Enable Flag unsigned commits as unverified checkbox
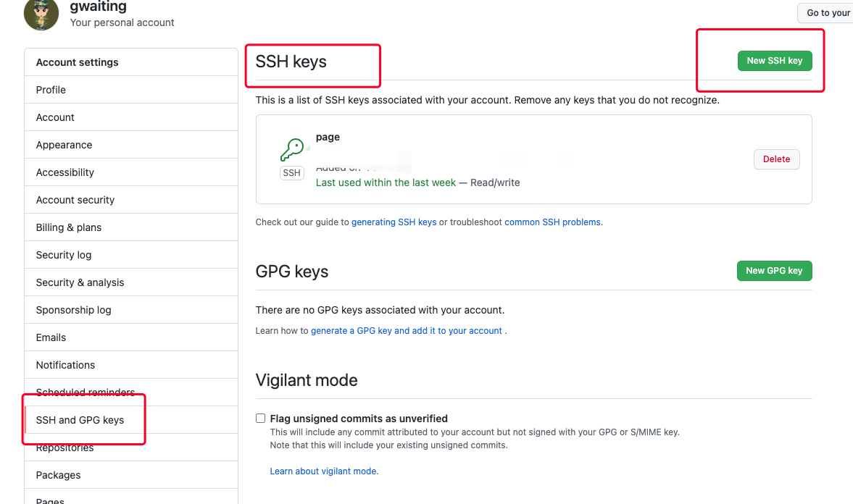853x504 pixels. [x=261, y=418]
